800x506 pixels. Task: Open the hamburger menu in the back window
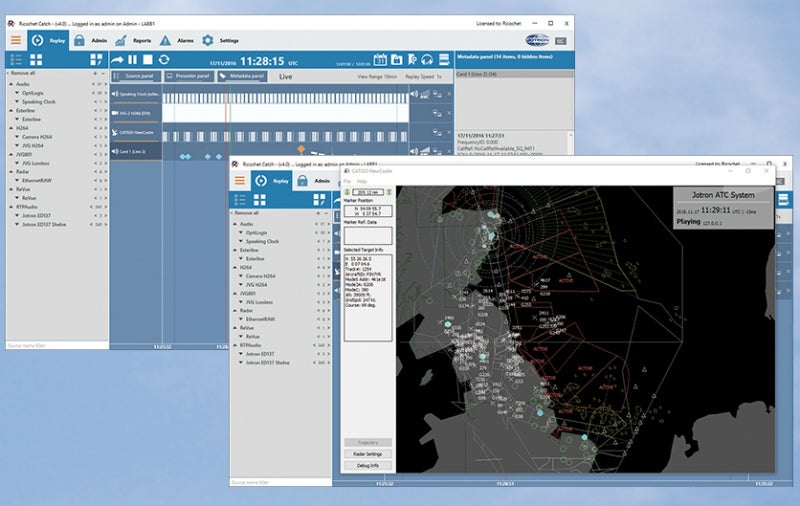point(16,40)
